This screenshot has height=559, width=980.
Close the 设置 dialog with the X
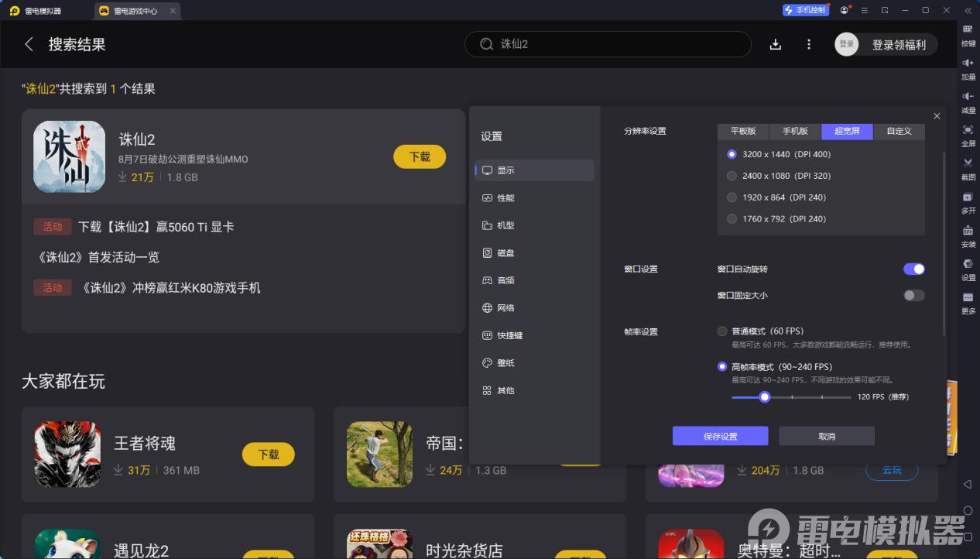click(x=937, y=116)
